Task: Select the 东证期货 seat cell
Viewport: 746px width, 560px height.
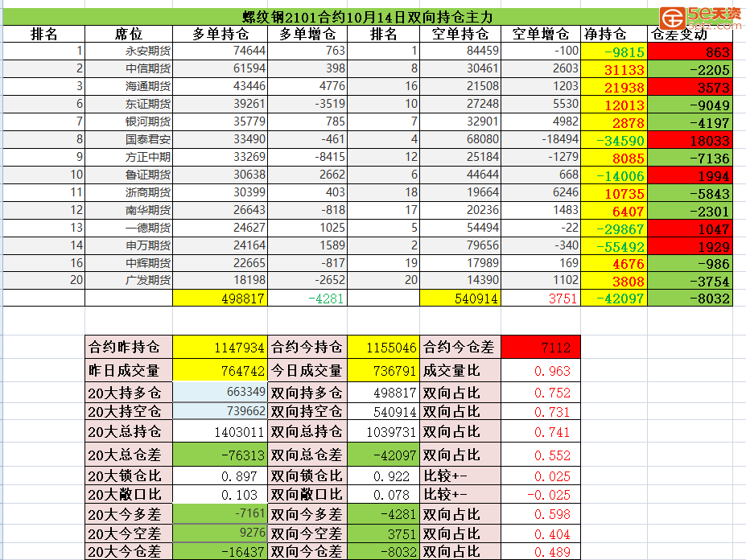Action: 129,105
